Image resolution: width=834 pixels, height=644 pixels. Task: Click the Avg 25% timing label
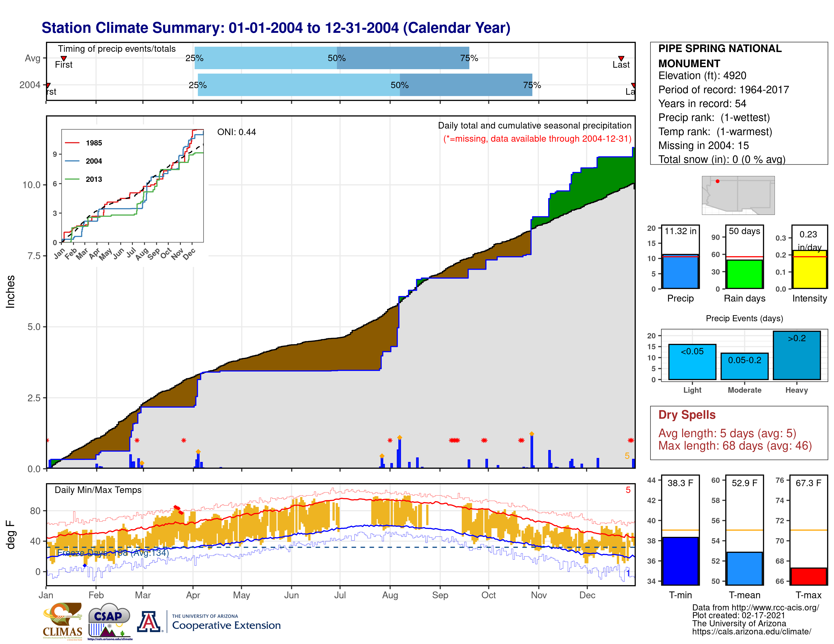pyautogui.click(x=194, y=58)
